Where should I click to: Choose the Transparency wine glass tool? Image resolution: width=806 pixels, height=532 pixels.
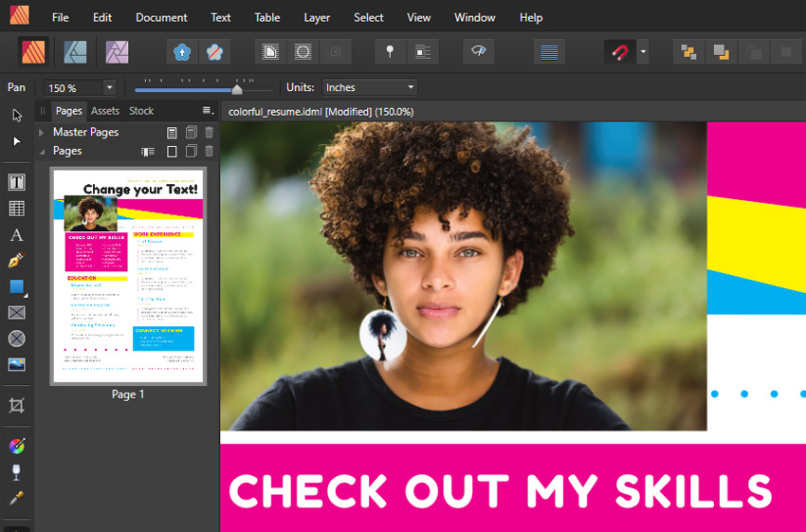pyautogui.click(x=16, y=472)
